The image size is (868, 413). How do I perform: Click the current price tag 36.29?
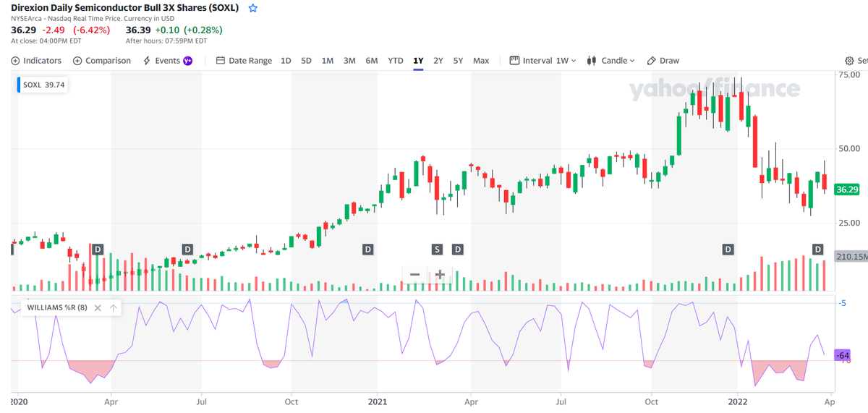tap(846, 190)
